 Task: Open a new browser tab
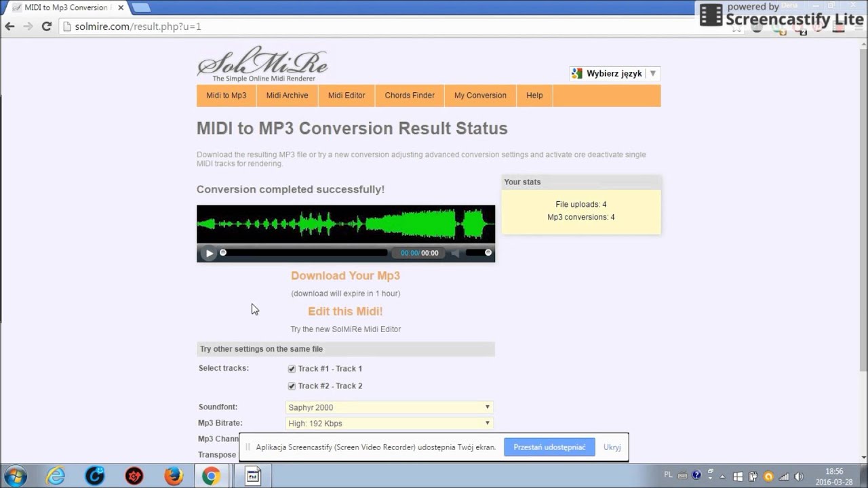click(x=140, y=7)
